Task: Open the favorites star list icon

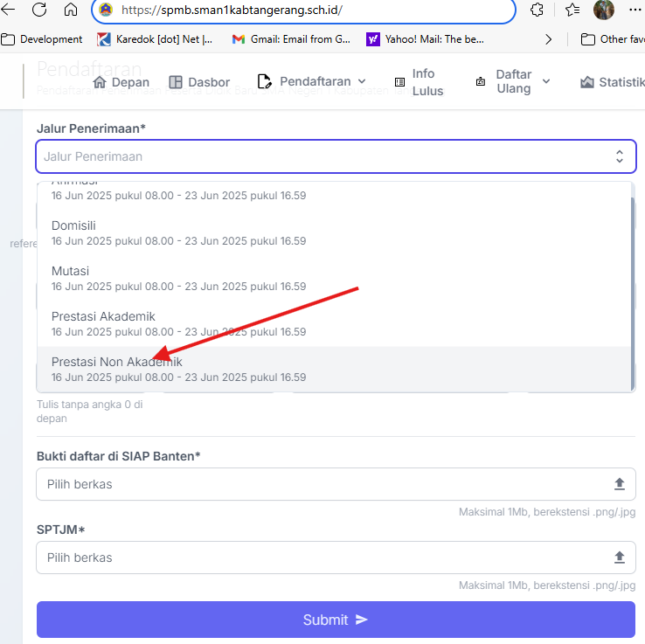Action: [572, 10]
